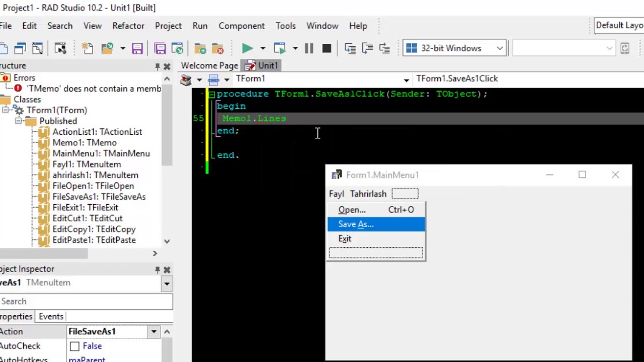Run the project with the green play icon
Screen dimensions: 644x362
pos(247,48)
